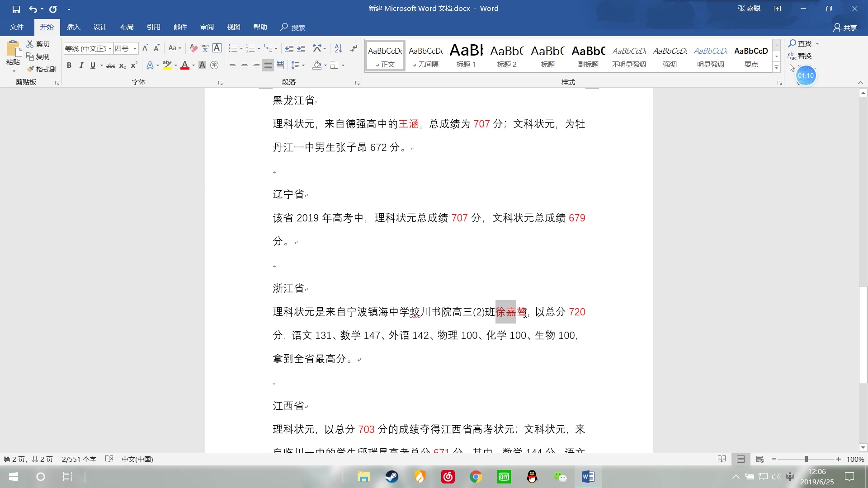This screenshot has height=488, width=868.
Task: Switch to Web Layout view
Action: click(x=760, y=459)
